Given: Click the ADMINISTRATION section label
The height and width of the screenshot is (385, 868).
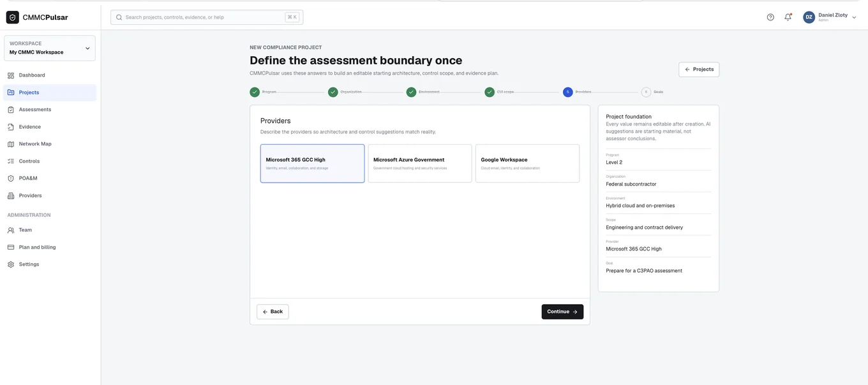Looking at the screenshot, I should pyautogui.click(x=29, y=215).
